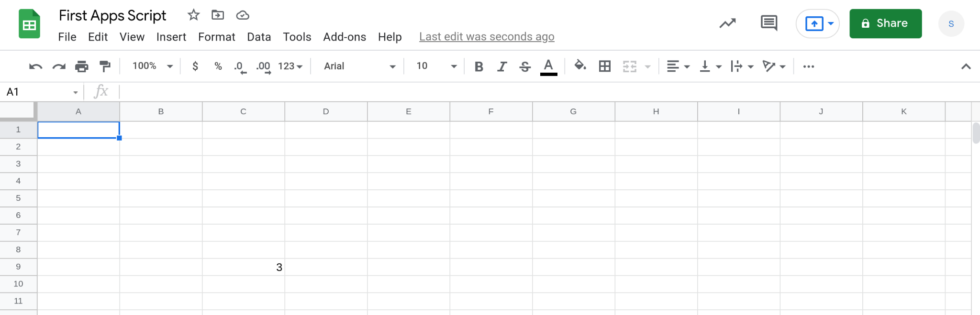
Task: Click the select-all corner box
Action: (x=18, y=111)
